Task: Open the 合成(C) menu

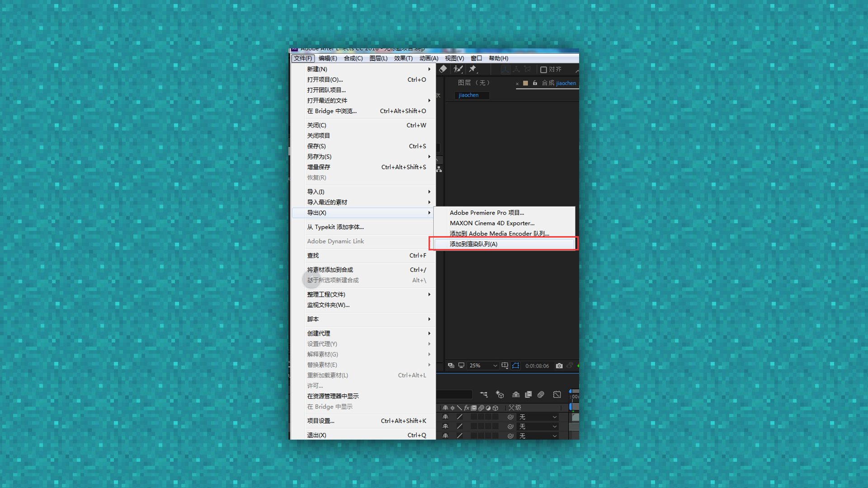Action: [353, 58]
